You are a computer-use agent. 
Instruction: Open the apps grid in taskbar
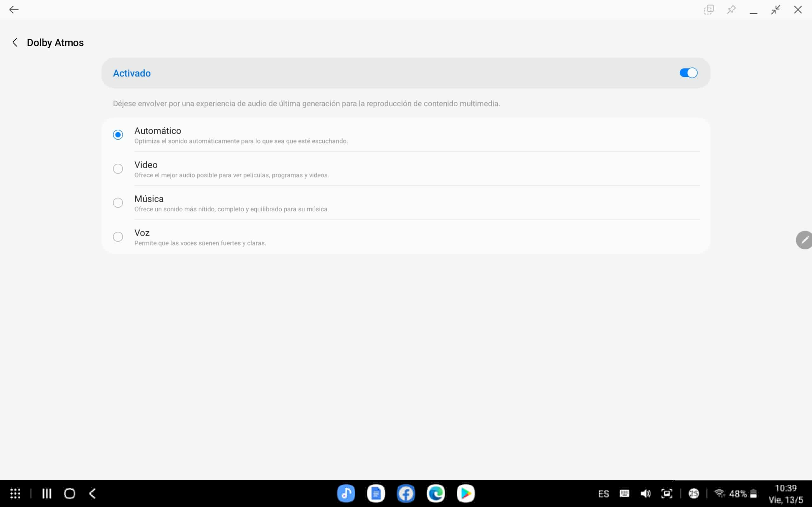click(x=16, y=493)
